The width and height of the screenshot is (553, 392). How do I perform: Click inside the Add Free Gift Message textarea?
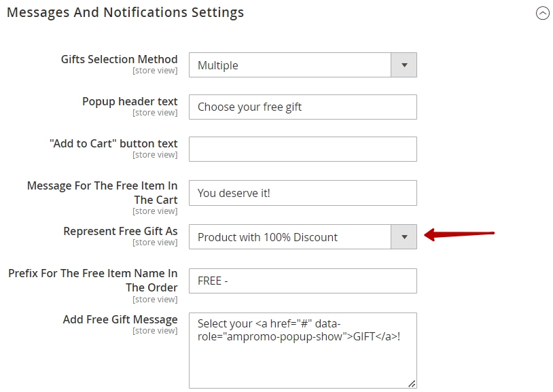coord(302,351)
